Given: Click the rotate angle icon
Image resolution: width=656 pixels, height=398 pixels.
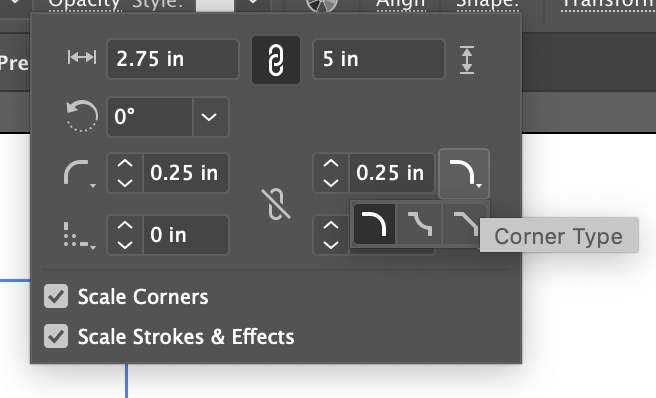Looking at the screenshot, I should pos(82,116).
